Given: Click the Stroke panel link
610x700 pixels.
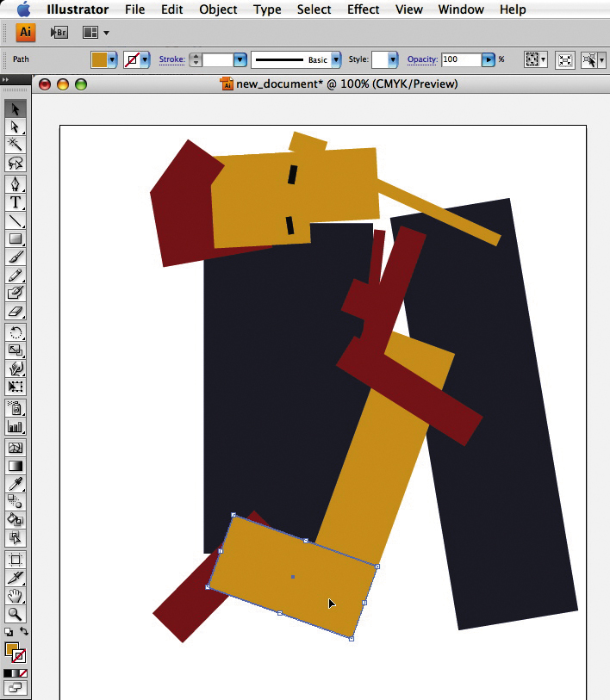Looking at the screenshot, I should click(x=171, y=60).
